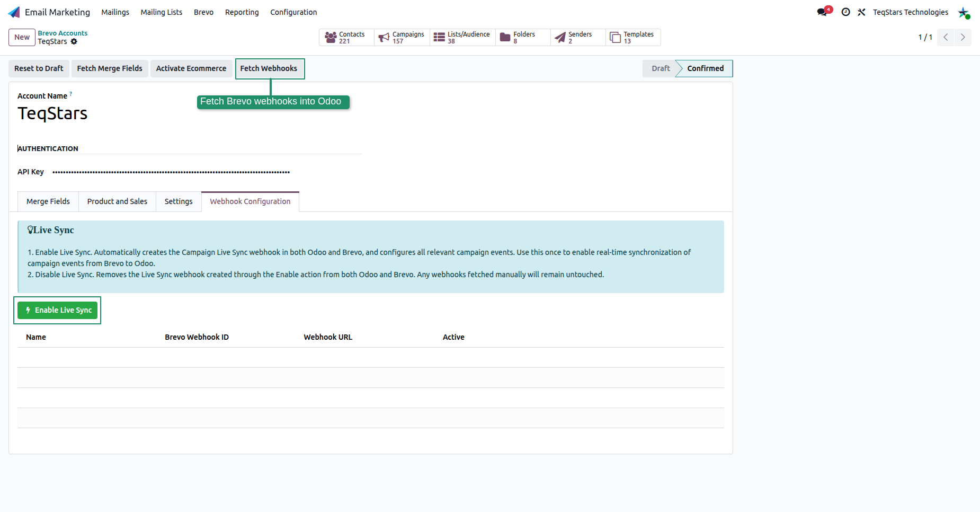Switch to the Settings tab

pos(179,201)
